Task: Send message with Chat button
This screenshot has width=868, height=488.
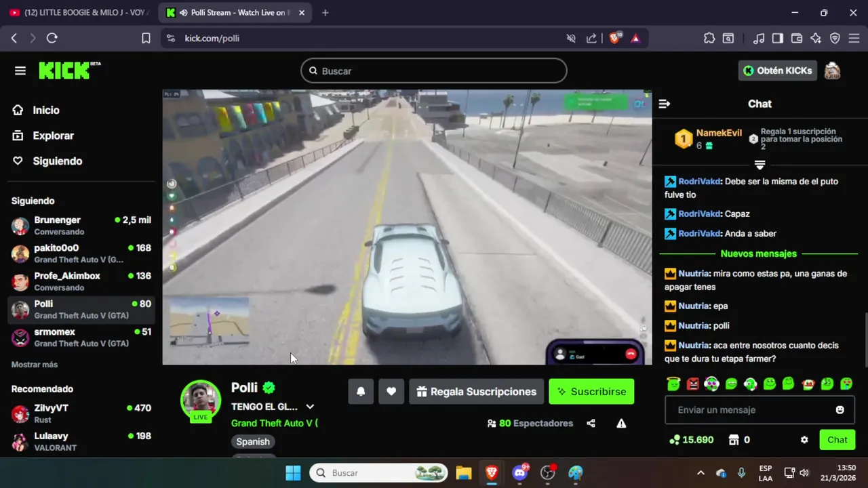Action: 837,440
